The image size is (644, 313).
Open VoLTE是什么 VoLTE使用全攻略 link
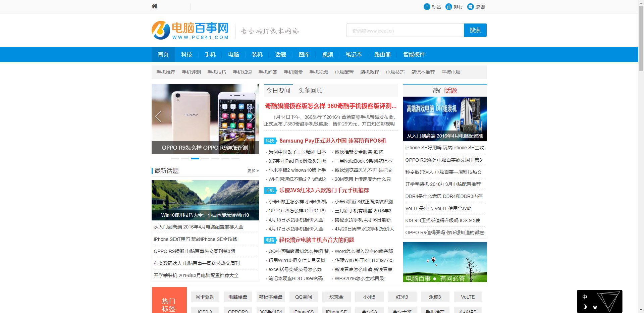[439, 208]
